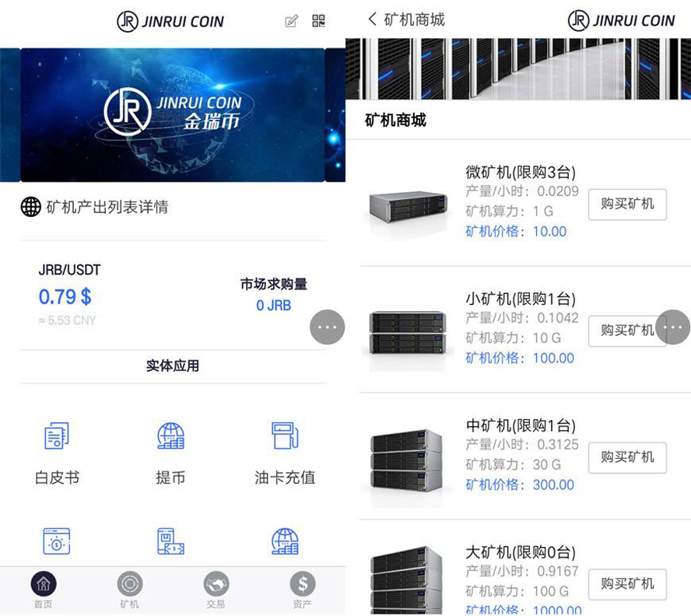Click 购买矿机 for 微矿机
691x616 pixels.
(627, 204)
